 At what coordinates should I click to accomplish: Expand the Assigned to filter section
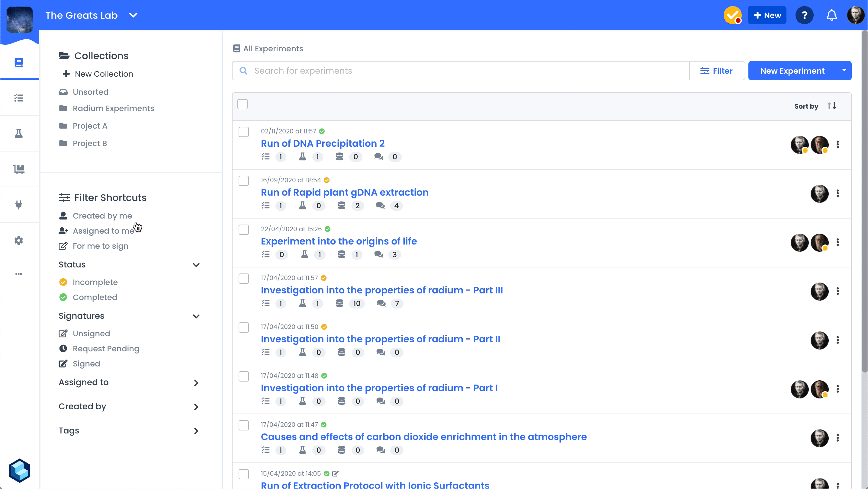[x=196, y=383]
